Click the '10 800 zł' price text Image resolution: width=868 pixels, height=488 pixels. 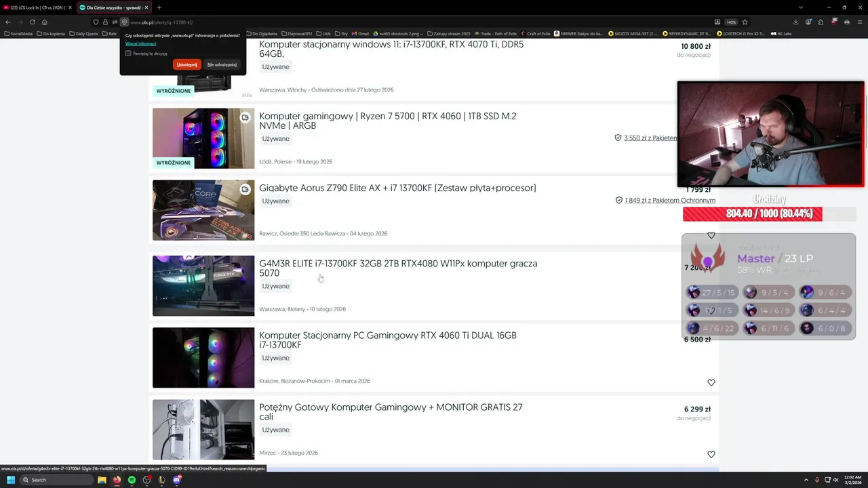696,47
